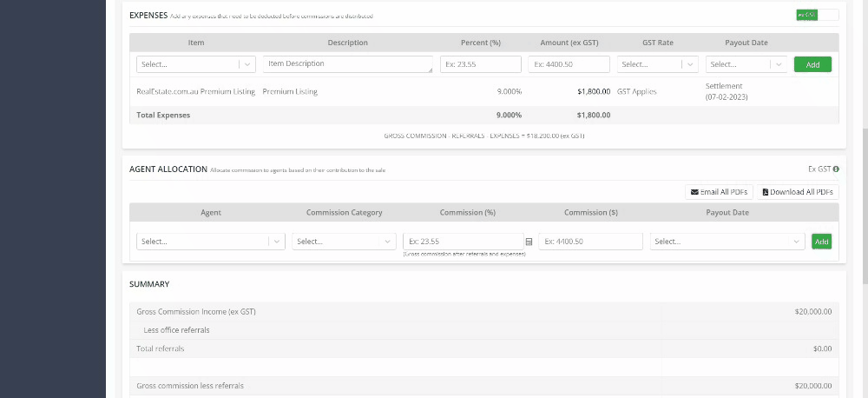Focus the agent Commission ($) input
This screenshot has width=868, height=398.
(590, 242)
